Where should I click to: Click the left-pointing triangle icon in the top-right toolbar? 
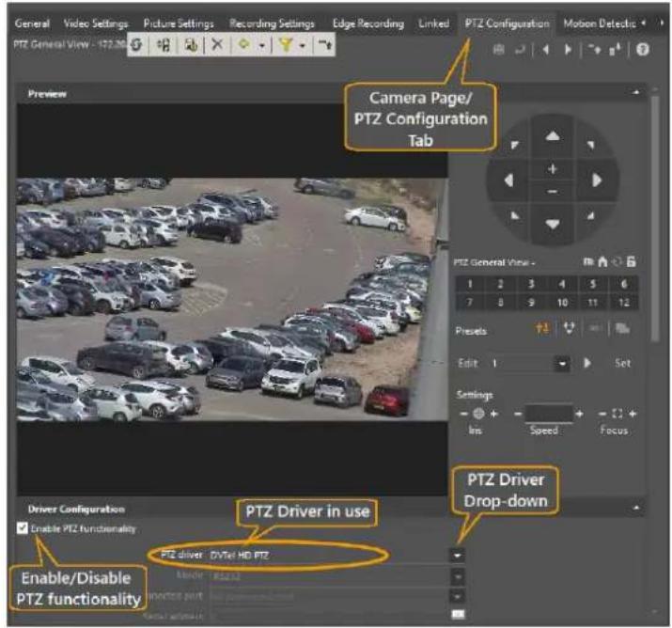click(x=545, y=50)
